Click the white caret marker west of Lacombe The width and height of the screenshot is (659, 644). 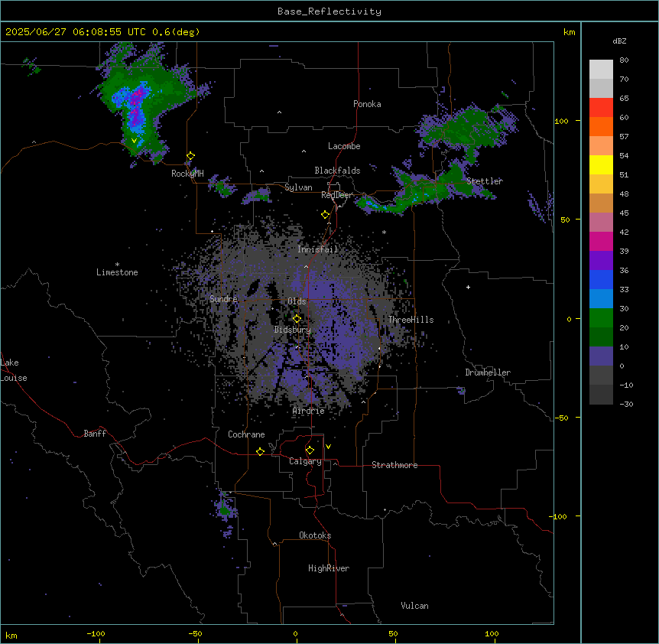304,151
